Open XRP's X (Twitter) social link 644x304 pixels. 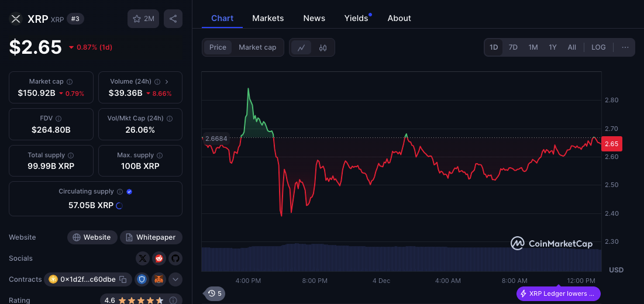click(x=143, y=258)
